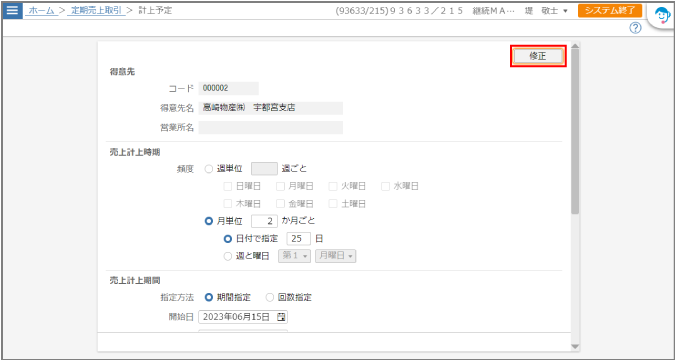Image resolution: width=675 pixels, height=360 pixels.
Task: Click the 修正 button
Action: 538,56
